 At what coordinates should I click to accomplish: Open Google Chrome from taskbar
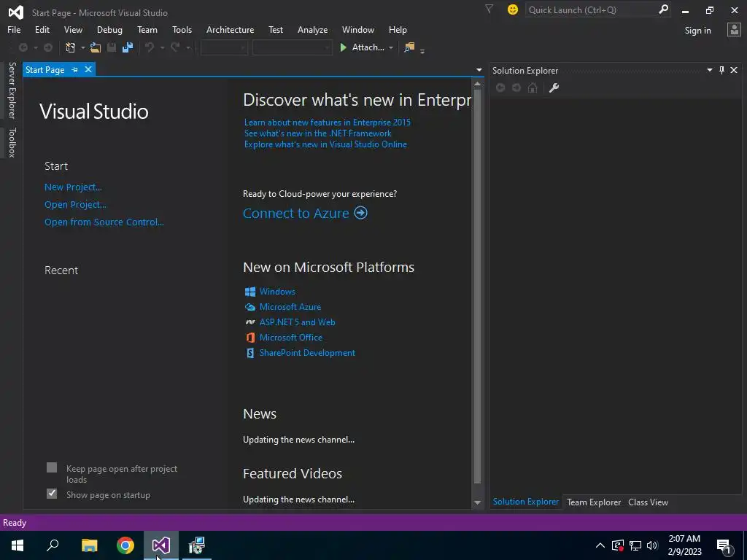125,545
